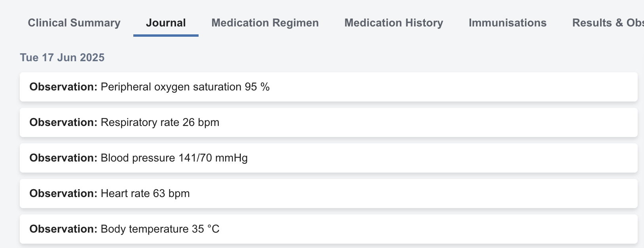This screenshot has width=644, height=248.
Task: Click the bold Observation label of the respiratory rate row
Action: coord(63,122)
